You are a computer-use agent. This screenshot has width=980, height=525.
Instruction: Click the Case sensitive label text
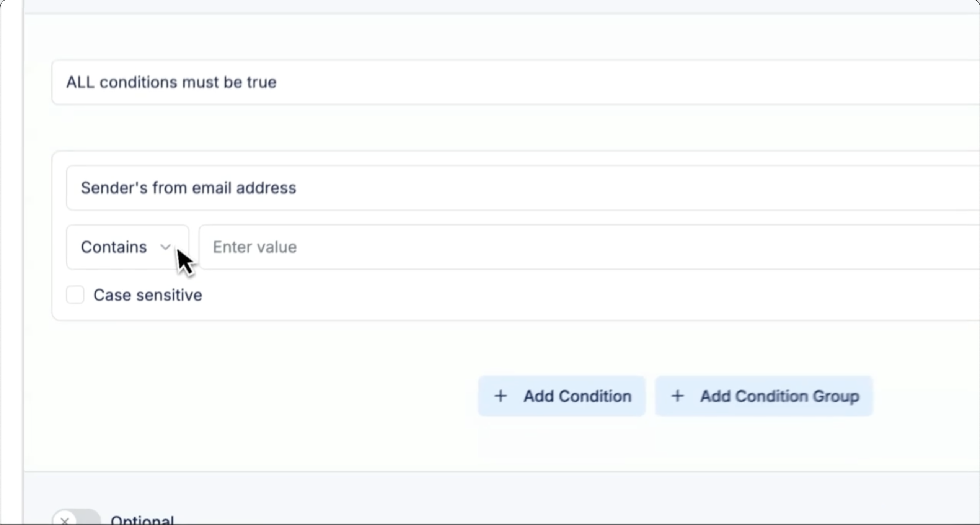148,295
